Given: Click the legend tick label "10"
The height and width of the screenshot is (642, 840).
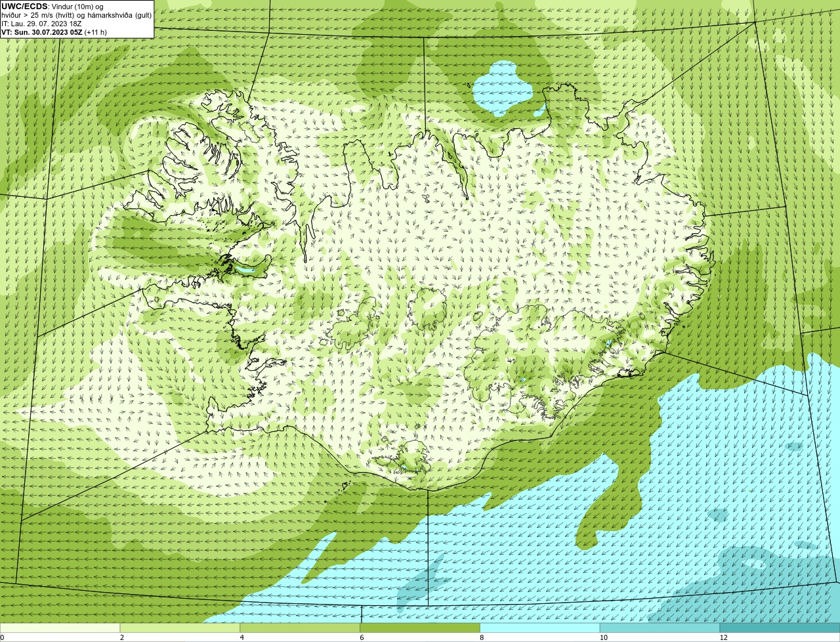Looking at the screenshot, I should point(603,637).
